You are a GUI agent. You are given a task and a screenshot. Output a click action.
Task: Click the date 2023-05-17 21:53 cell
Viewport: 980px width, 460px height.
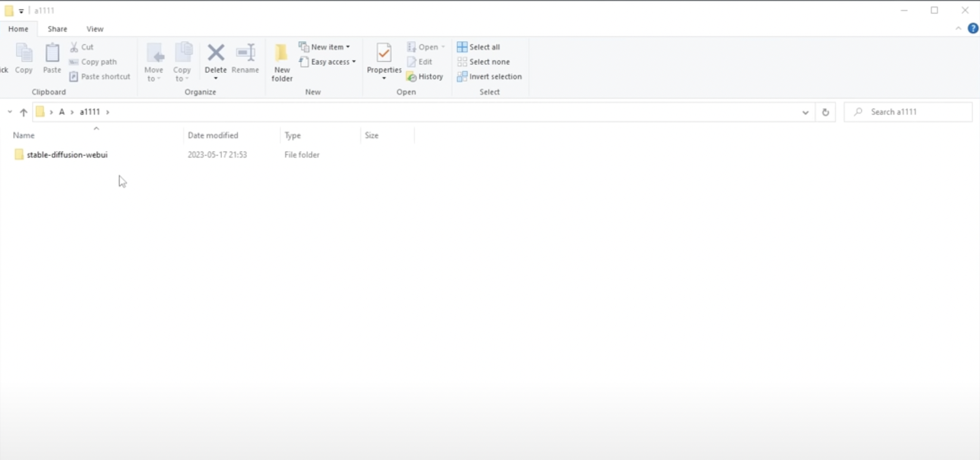click(217, 155)
